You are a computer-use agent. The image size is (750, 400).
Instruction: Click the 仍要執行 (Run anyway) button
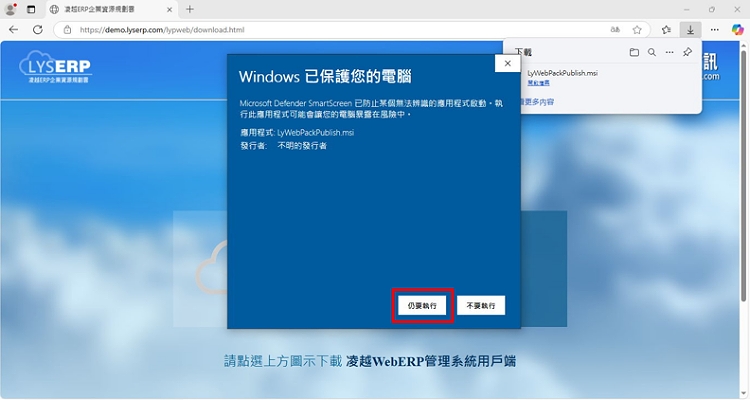pos(422,305)
